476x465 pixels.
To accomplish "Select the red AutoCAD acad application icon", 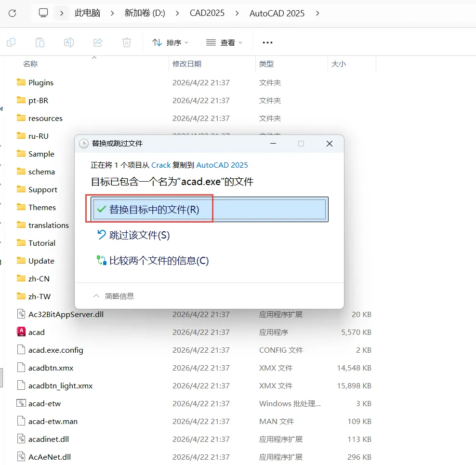I will click(x=21, y=332).
